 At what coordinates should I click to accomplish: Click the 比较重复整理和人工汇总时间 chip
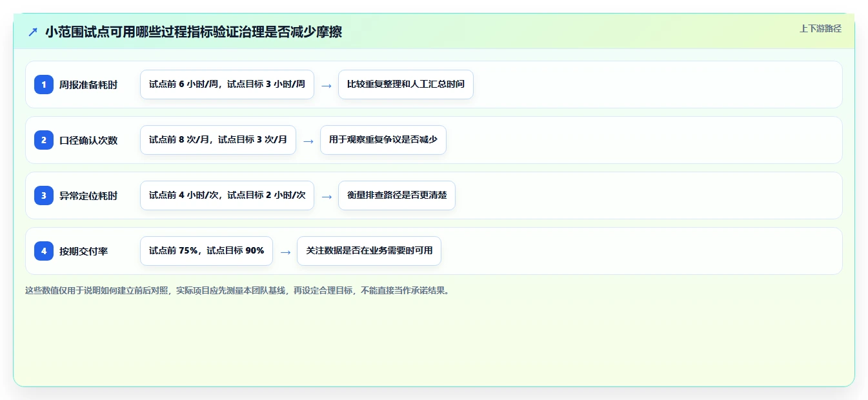406,85
